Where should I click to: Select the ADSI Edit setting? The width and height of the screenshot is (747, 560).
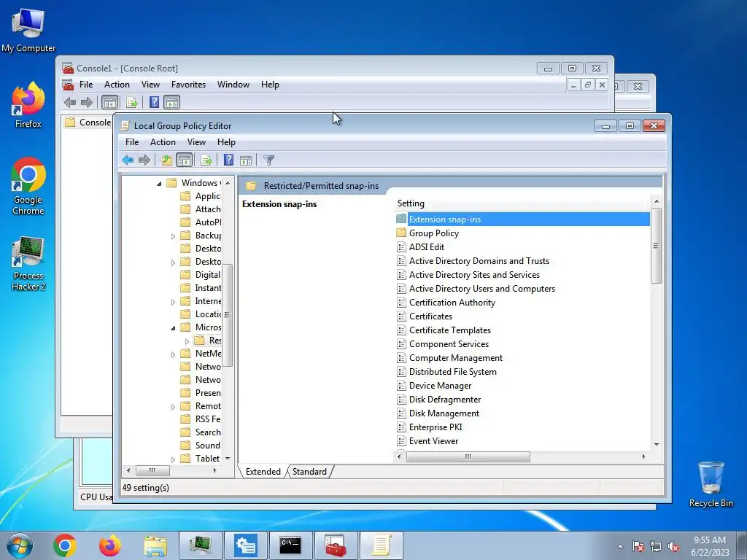coord(426,247)
